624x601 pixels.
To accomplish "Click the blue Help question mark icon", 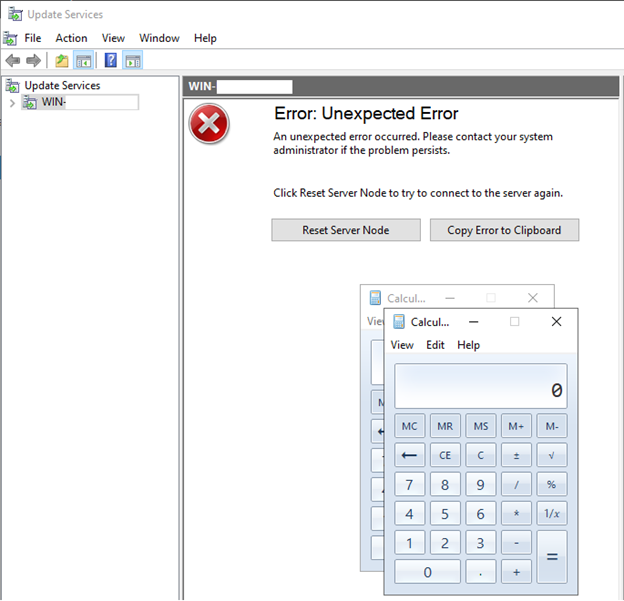I will pos(110,60).
